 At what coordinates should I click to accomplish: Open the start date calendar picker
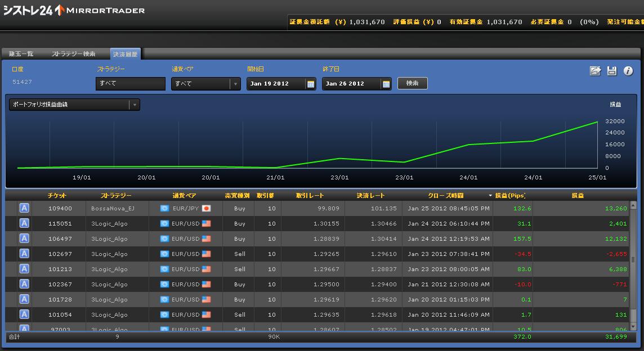pos(310,84)
